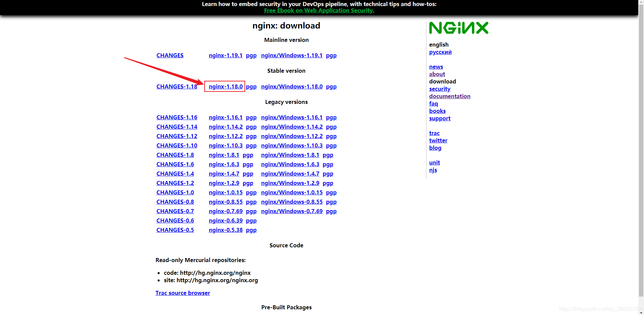Download nginx/Windows-1.6.3

[290, 164]
